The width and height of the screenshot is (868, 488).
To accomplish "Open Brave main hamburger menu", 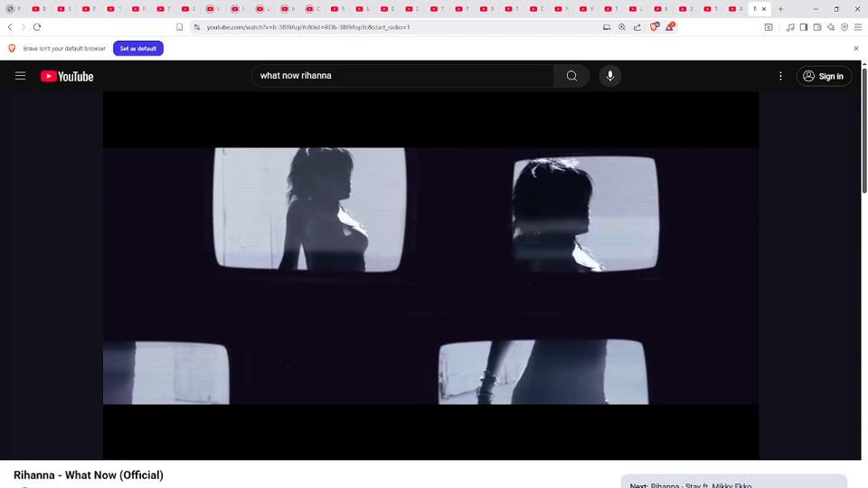I will click(858, 27).
